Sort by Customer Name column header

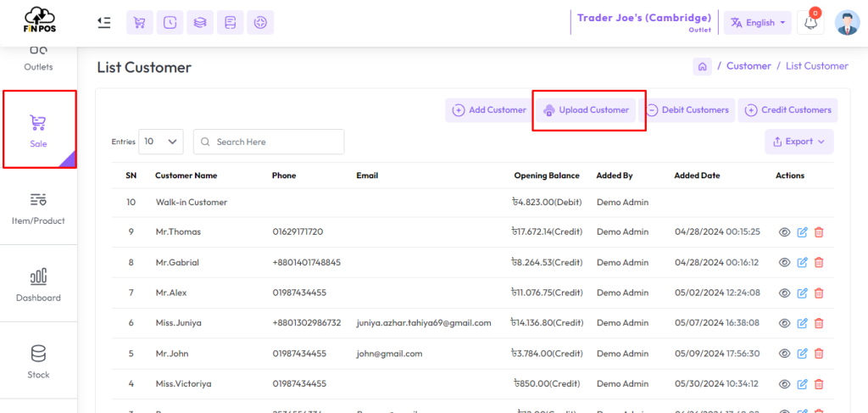click(186, 176)
